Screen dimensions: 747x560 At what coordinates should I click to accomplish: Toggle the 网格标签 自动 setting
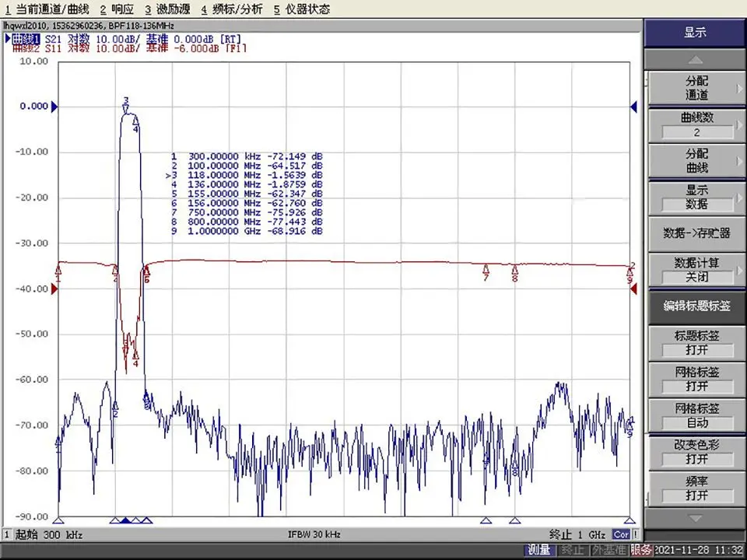click(x=695, y=415)
